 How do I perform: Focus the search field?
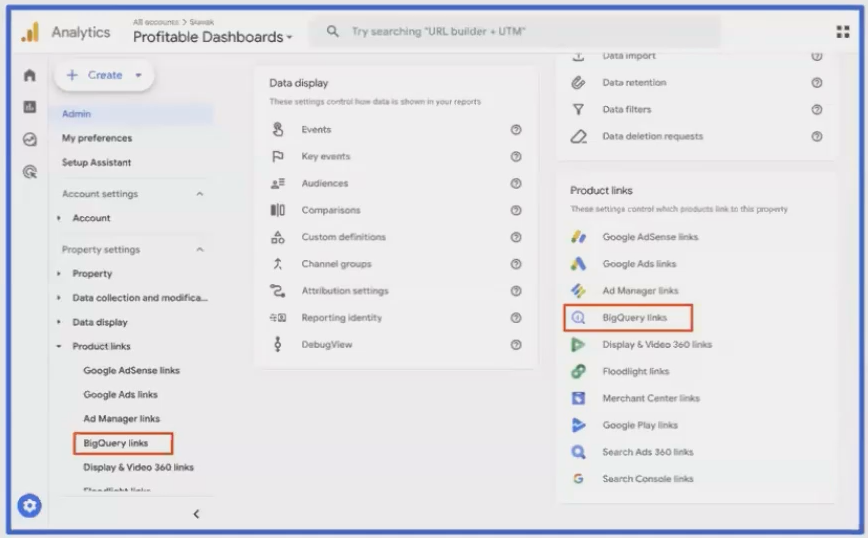point(515,32)
